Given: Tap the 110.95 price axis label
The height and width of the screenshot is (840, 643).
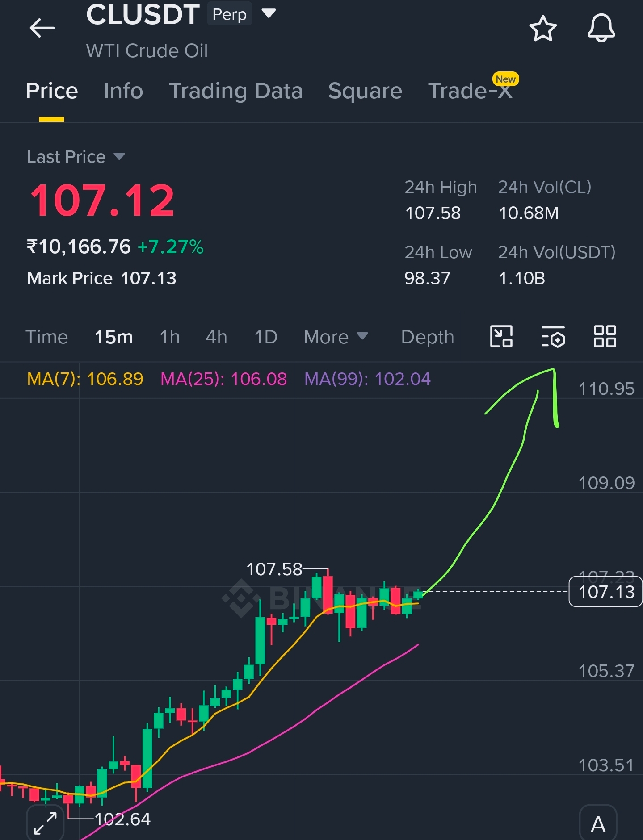Looking at the screenshot, I should 606,389.
